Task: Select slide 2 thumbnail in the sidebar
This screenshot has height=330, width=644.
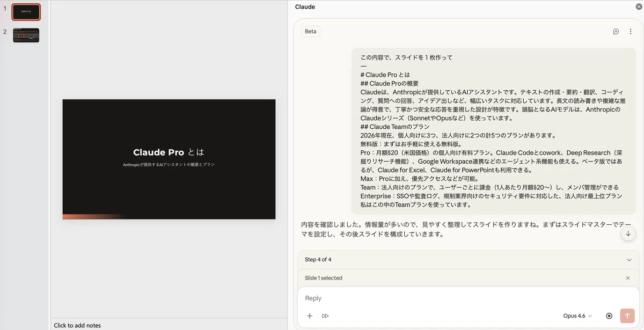Action: [26, 35]
